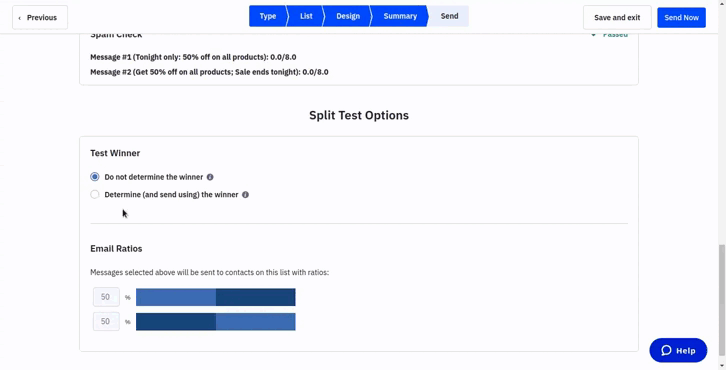Viewport: 726px width, 370px height.
Task: Select 'Determine (and send using) the winner' radio
Action: (95, 194)
